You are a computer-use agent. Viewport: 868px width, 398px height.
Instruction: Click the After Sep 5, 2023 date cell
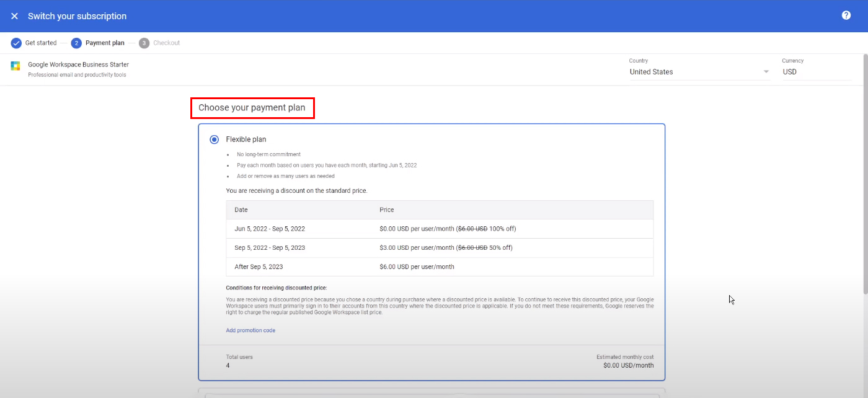pos(259,267)
